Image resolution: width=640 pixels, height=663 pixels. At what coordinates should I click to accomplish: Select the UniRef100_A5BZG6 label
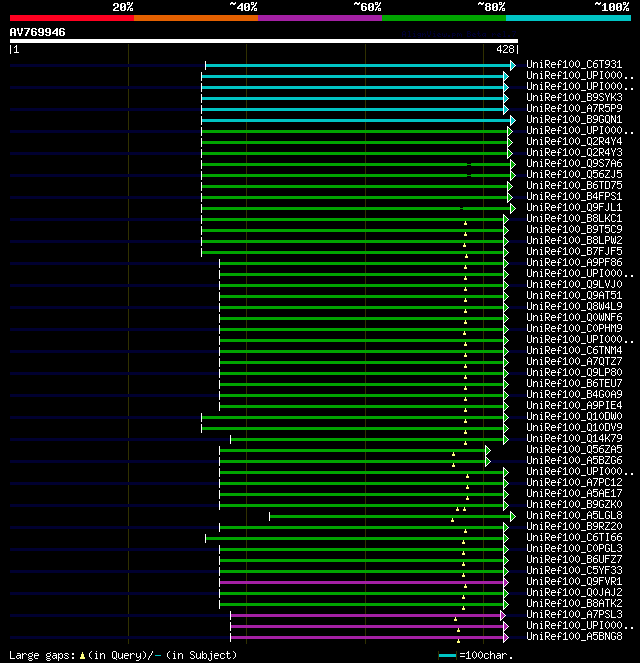point(574,460)
